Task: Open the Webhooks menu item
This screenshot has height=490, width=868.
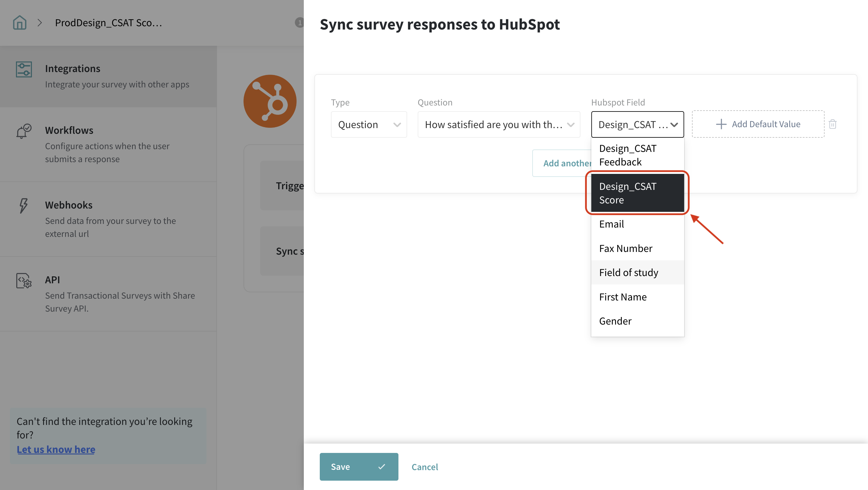Action: tap(108, 219)
